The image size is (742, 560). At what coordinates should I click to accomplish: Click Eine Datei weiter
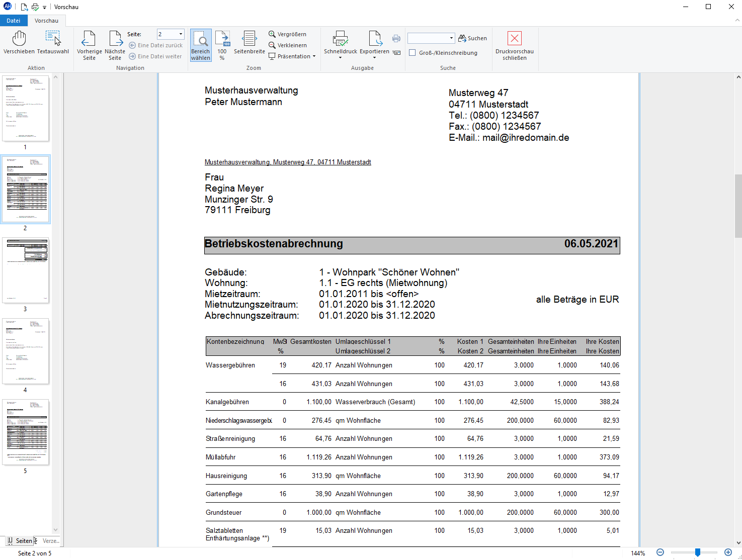tap(155, 56)
